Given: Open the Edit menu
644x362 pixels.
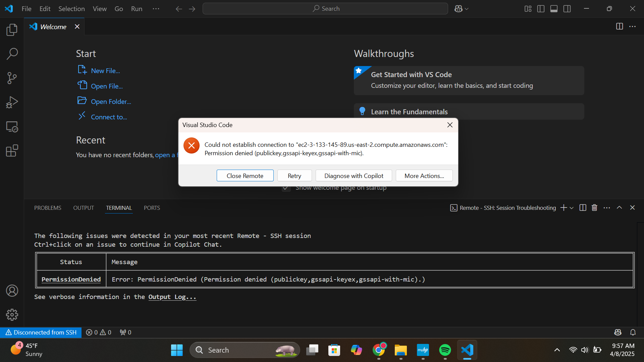Looking at the screenshot, I should (45, 9).
